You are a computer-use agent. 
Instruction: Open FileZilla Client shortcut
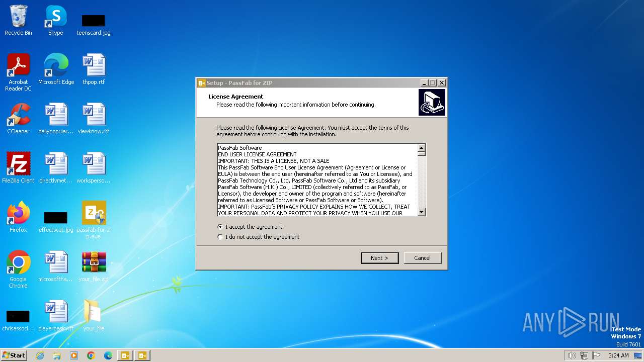[18, 168]
